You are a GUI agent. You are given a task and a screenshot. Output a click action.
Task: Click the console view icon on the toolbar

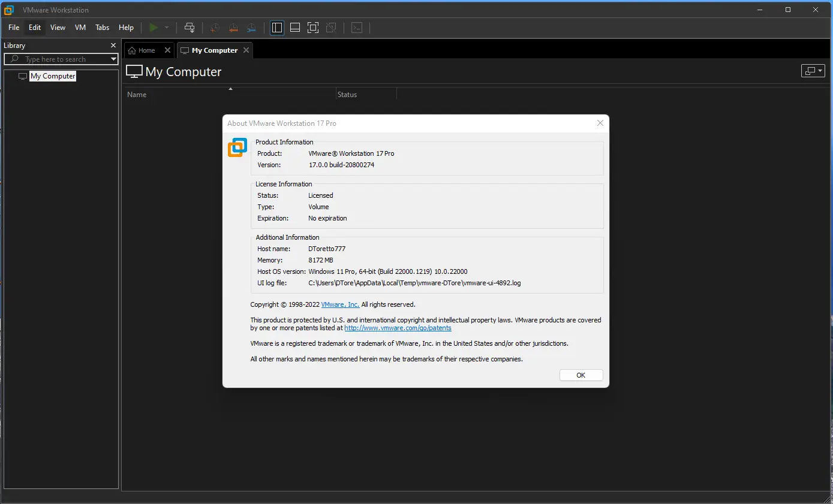(x=357, y=27)
